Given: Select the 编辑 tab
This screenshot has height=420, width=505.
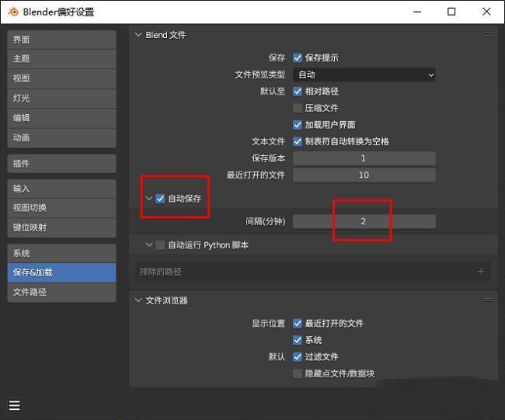Looking at the screenshot, I should (61, 118).
